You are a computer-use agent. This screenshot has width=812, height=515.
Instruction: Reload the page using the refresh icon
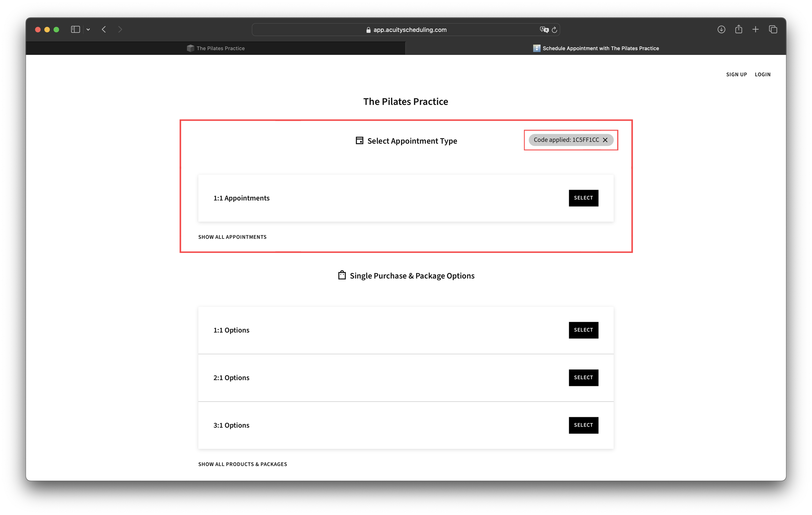point(554,30)
